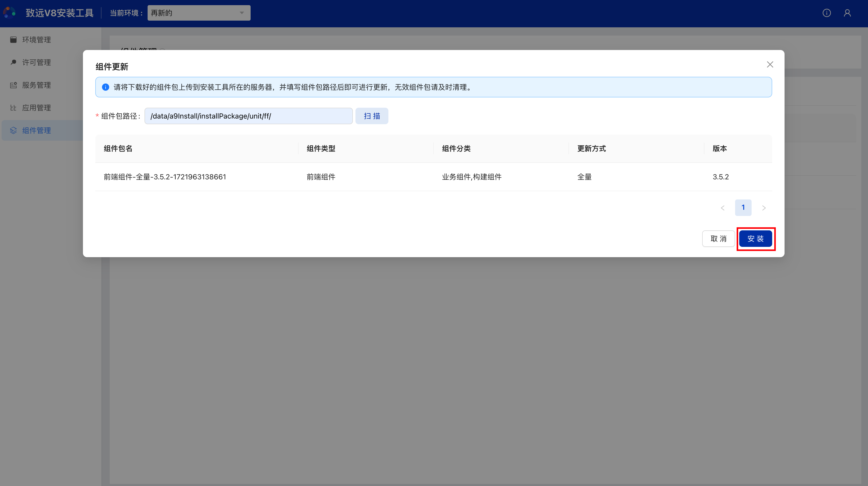Select page 1 in pagination

743,208
